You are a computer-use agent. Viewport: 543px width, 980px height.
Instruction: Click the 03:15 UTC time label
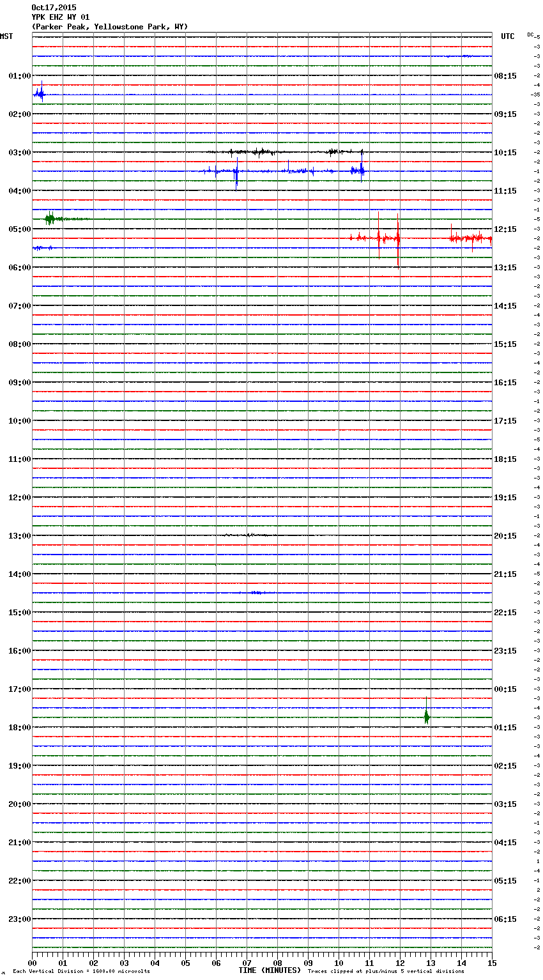coord(505,804)
